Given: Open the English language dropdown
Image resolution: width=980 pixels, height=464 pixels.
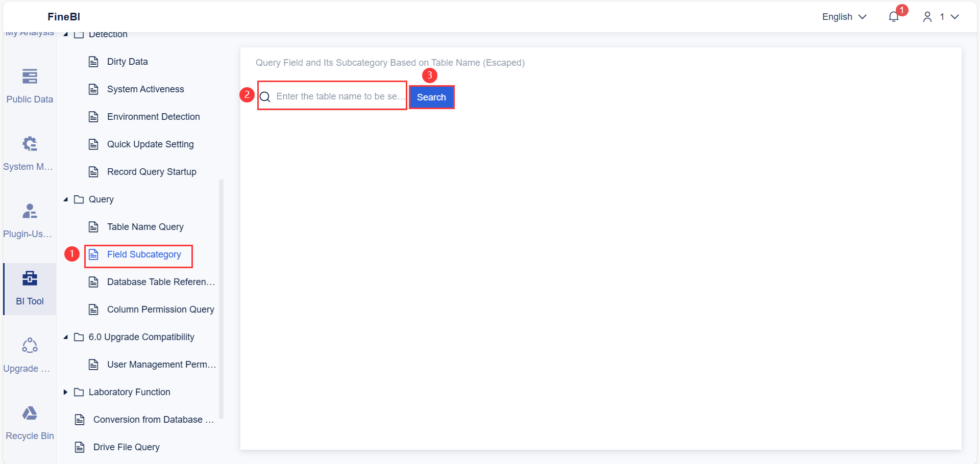Looking at the screenshot, I should (x=843, y=17).
